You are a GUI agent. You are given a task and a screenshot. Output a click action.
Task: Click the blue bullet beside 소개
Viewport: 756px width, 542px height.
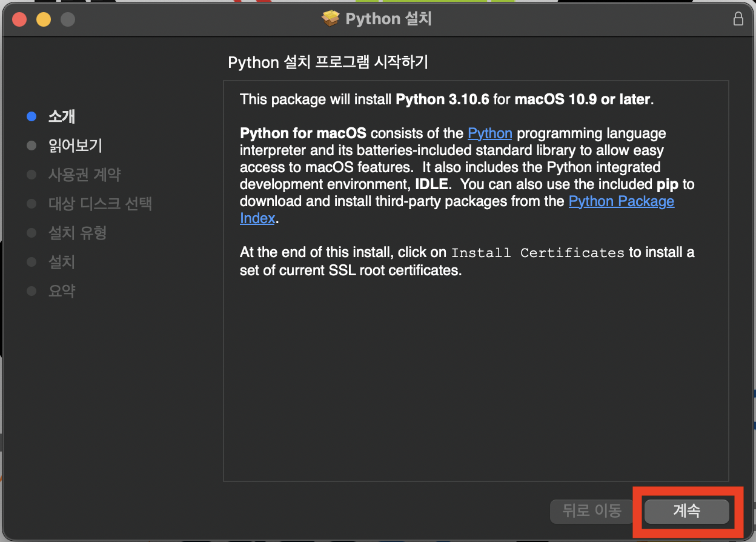[x=31, y=116]
